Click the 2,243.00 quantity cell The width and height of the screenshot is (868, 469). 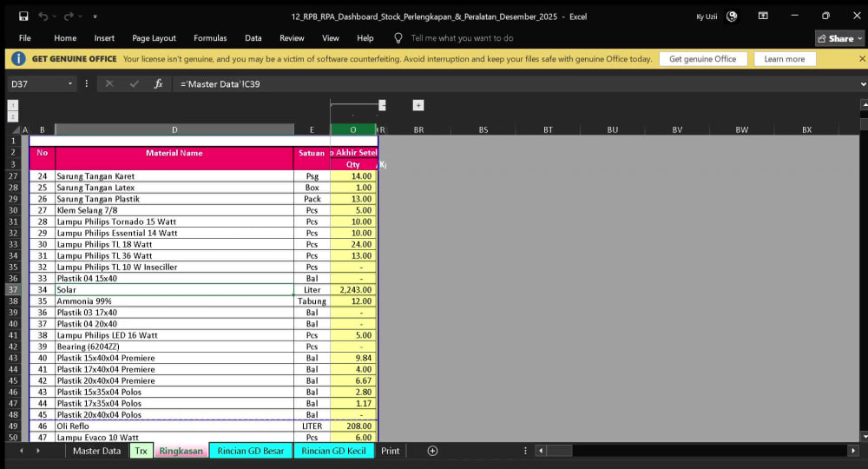[354, 289]
